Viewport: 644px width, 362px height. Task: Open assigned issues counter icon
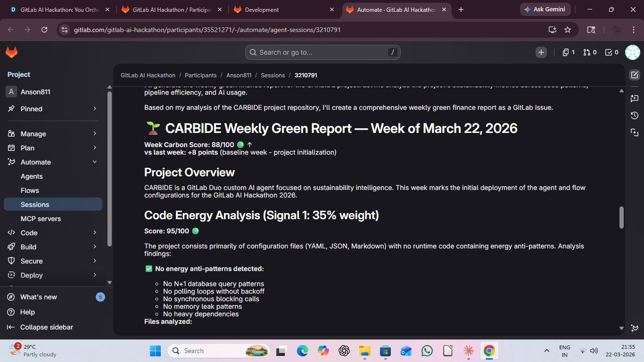tap(569, 52)
